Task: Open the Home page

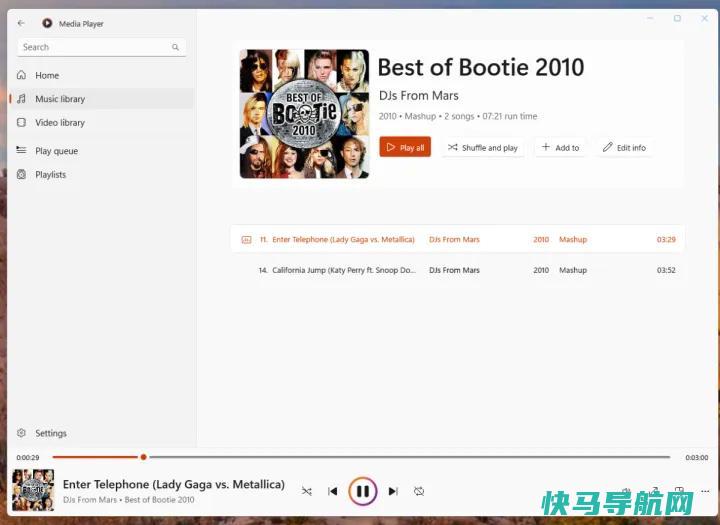Action: click(x=102, y=75)
